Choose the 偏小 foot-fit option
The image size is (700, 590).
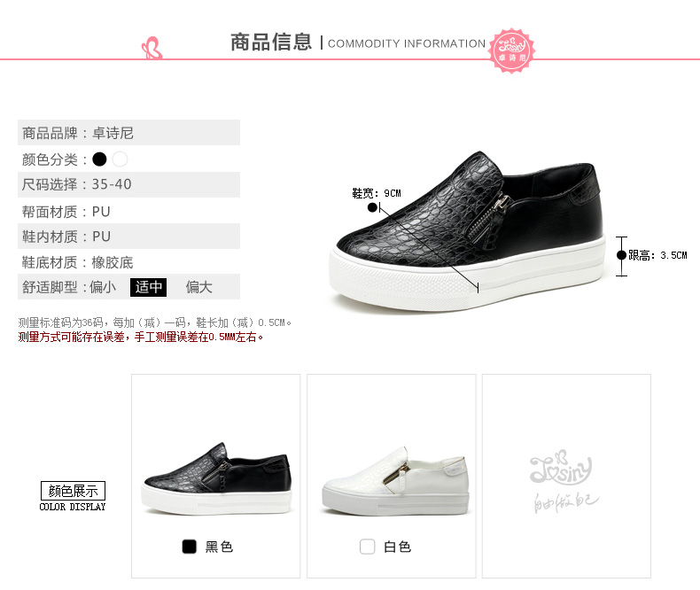point(103,287)
